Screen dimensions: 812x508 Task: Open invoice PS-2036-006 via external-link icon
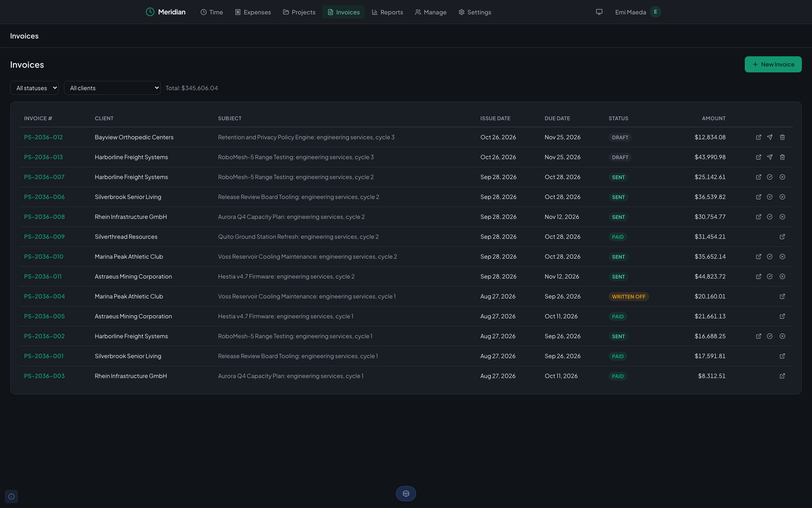(x=758, y=197)
